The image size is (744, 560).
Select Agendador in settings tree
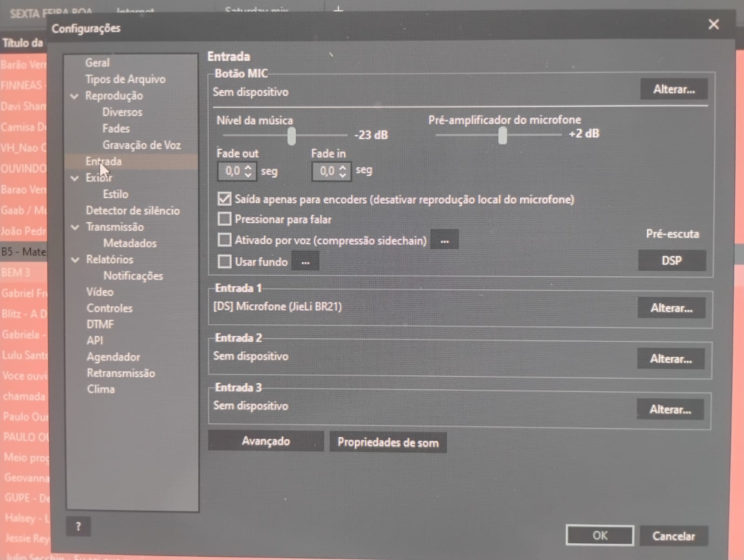pyautogui.click(x=113, y=357)
